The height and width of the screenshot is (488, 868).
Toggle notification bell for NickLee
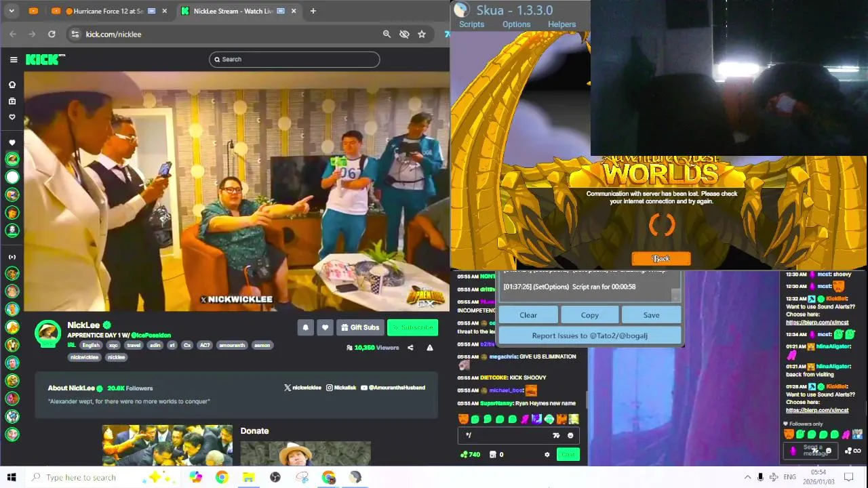(305, 328)
